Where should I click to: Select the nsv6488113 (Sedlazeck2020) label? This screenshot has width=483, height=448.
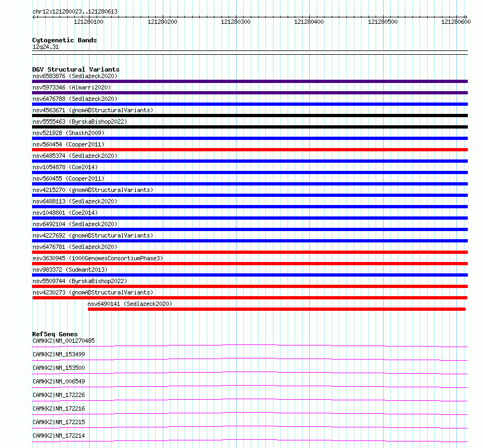tap(75, 201)
